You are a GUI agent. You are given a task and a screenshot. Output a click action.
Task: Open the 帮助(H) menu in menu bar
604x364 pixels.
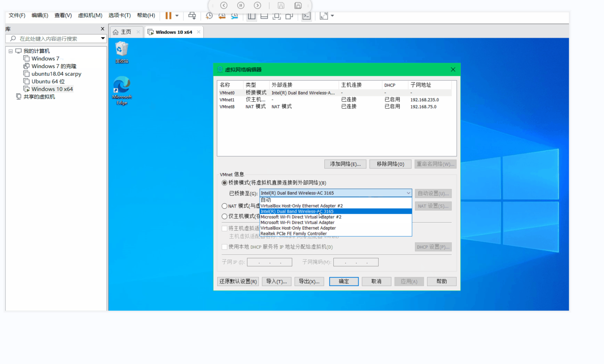click(146, 15)
